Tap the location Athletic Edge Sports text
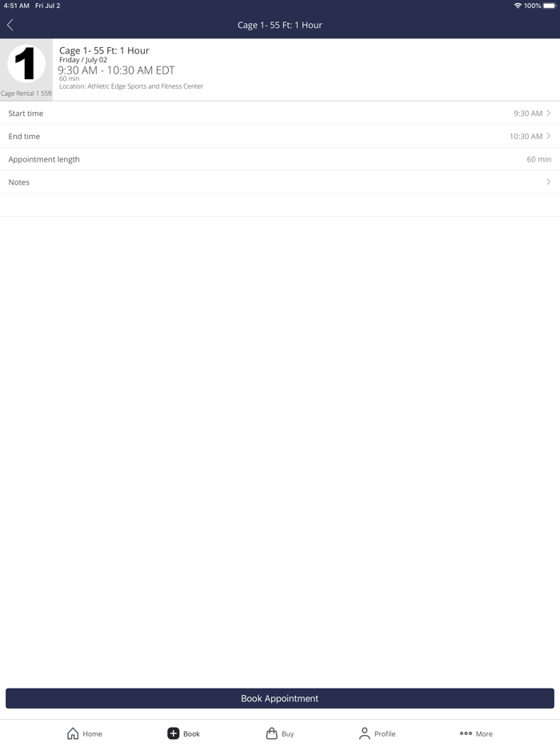560x747 pixels. [x=131, y=86]
